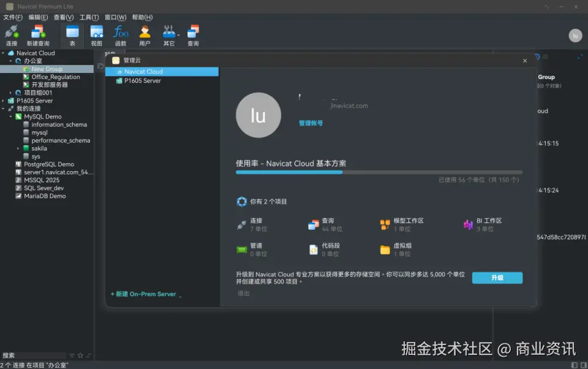The height and width of the screenshot is (369, 588).
Task: Click New On-Prem Server link
Action: click(143, 294)
